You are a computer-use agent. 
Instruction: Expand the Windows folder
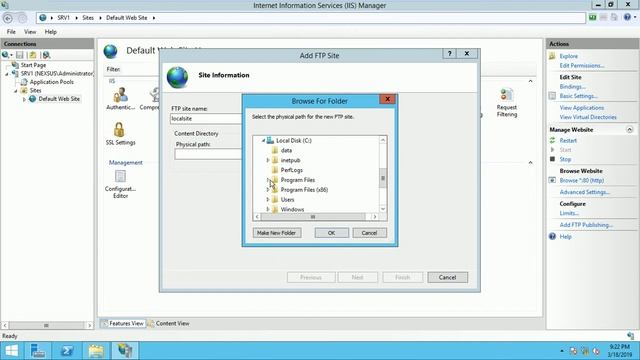pos(268,209)
